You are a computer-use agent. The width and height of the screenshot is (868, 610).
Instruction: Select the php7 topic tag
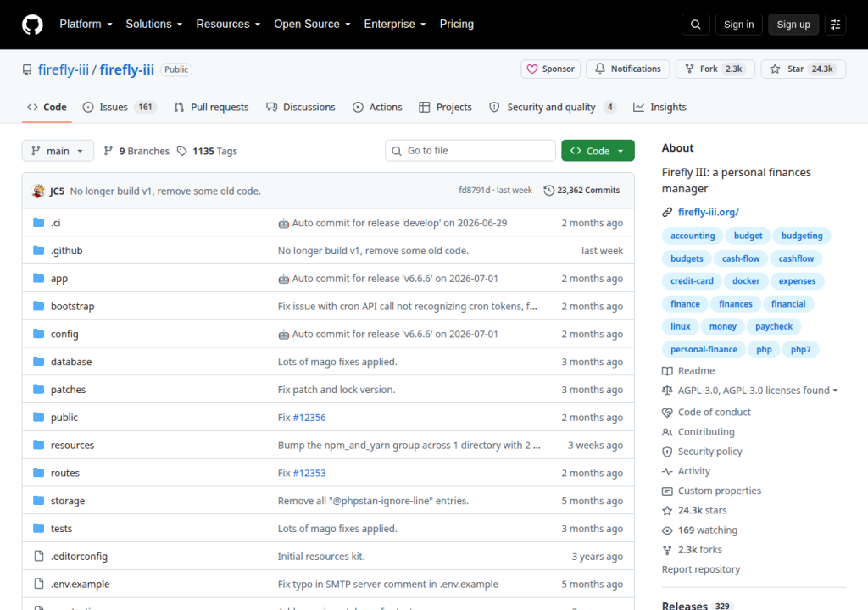pos(800,349)
